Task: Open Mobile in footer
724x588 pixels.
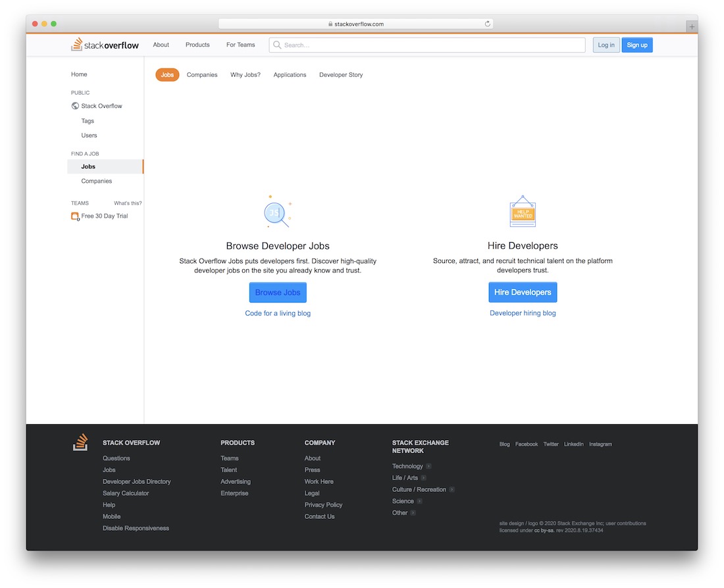Action: (x=111, y=516)
